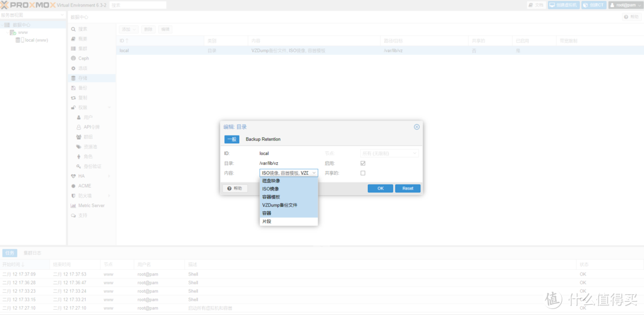Screen dimensions: 644x315
Task: Select 片段 in the content dropdown list
Action: 267,221
